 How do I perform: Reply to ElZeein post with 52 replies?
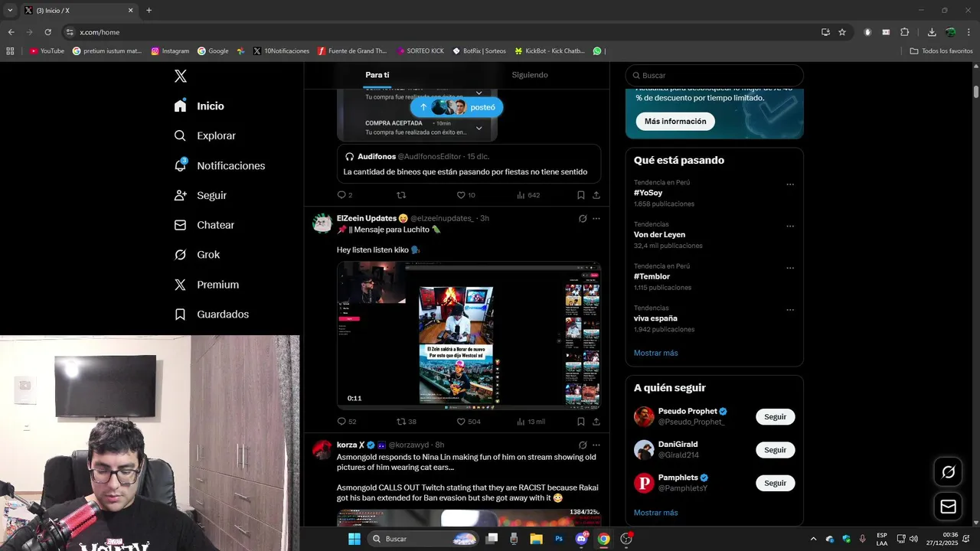coord(347,422)
